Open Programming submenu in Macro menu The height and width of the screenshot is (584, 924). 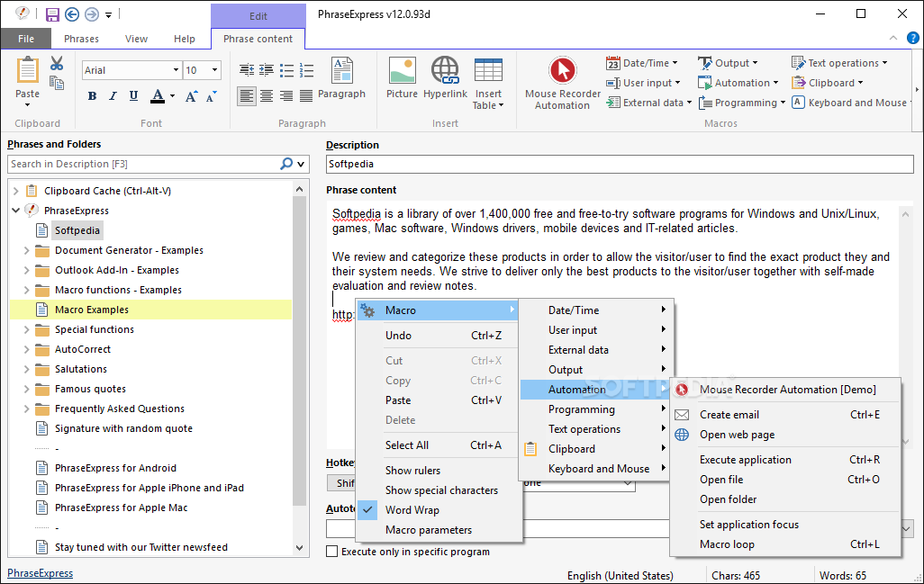pos(595,409)
